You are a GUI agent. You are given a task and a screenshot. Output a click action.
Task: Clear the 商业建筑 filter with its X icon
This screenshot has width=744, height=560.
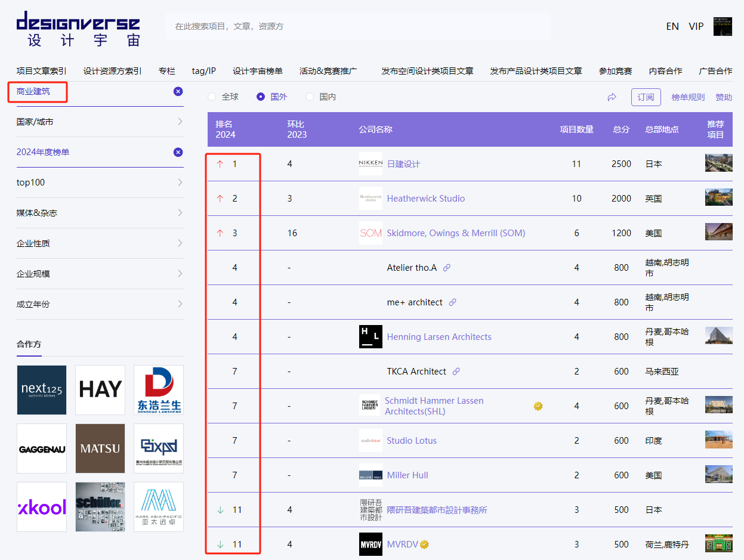(x=178, y=91)
